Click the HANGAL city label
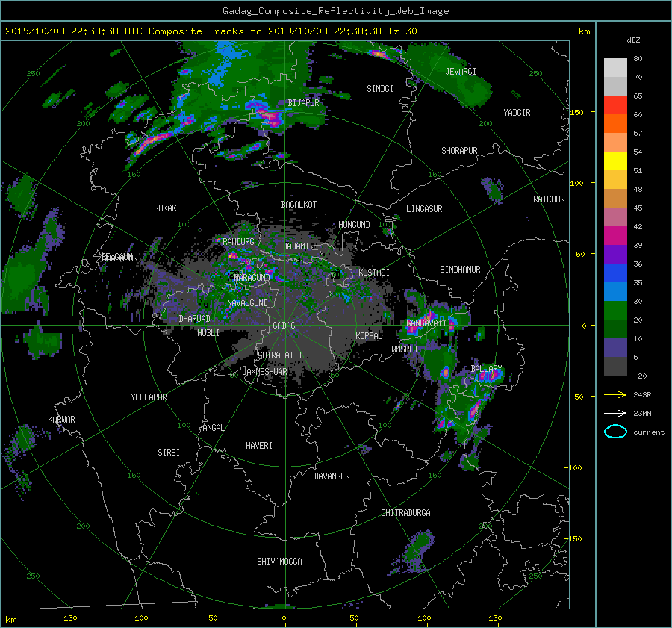The width and height of the screenshot is (672, 628). click(x=211, y=428)
